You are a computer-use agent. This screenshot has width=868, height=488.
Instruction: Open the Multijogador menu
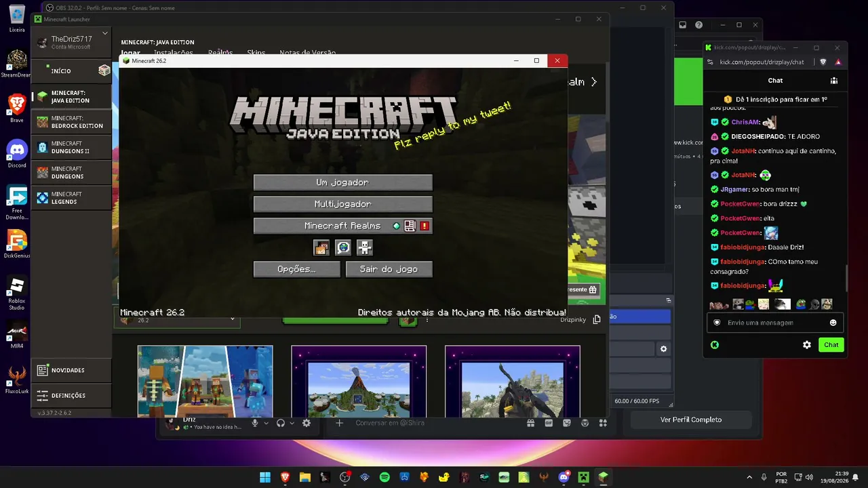click(x=342, y=204)
